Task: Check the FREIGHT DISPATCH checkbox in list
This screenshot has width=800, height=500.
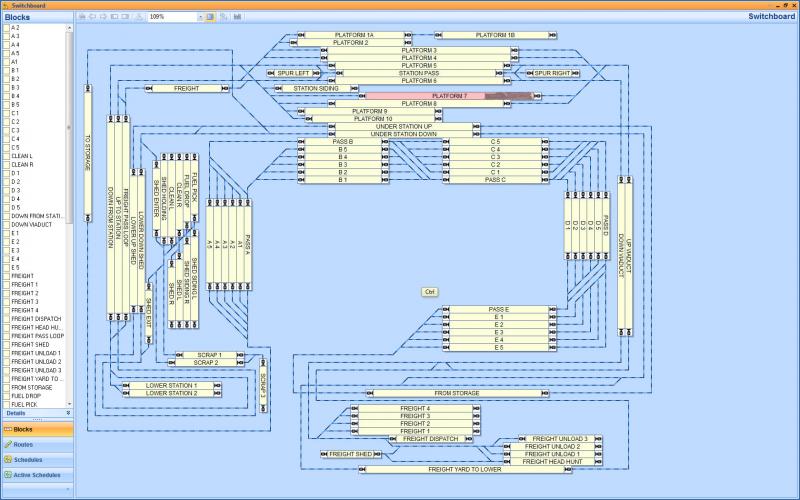Action: point(6,319)
